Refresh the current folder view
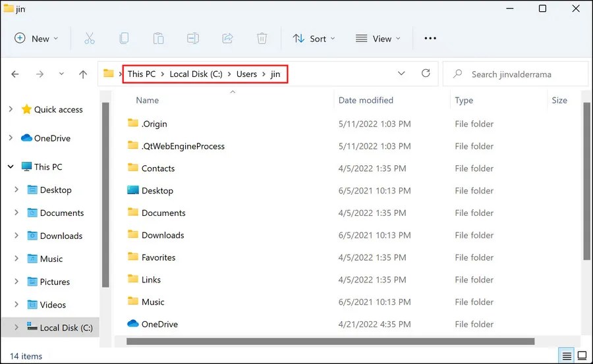The image size is (593, 364). point(426,73)
